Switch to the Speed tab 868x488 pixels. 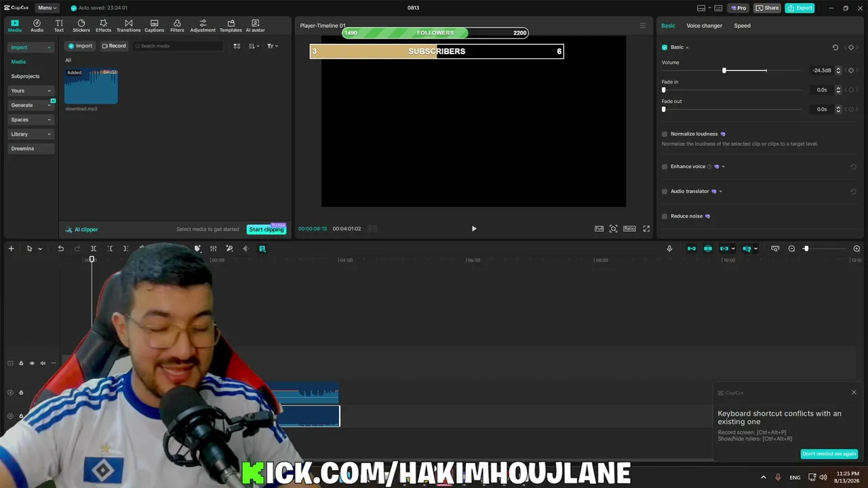coord(742,26)
